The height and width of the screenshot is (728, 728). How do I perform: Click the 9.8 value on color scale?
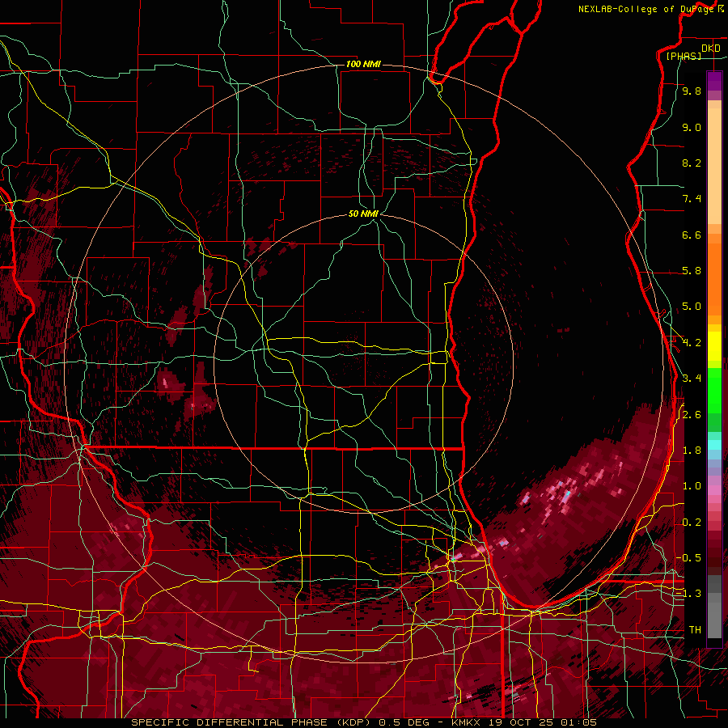(x=692, y=91)
